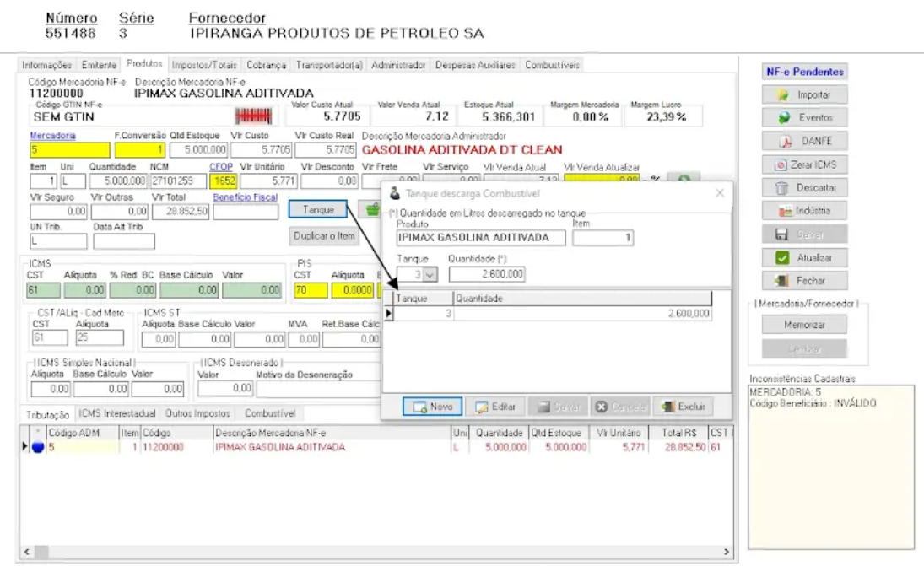Image resolution: width=924 pixels, height=566 pixels.
Task: Click the Indústria button
Action: point(804,211)
